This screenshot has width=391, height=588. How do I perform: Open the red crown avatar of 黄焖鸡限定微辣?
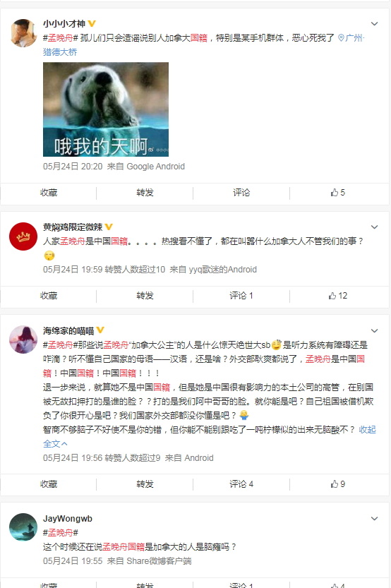(x=23, y=236)
